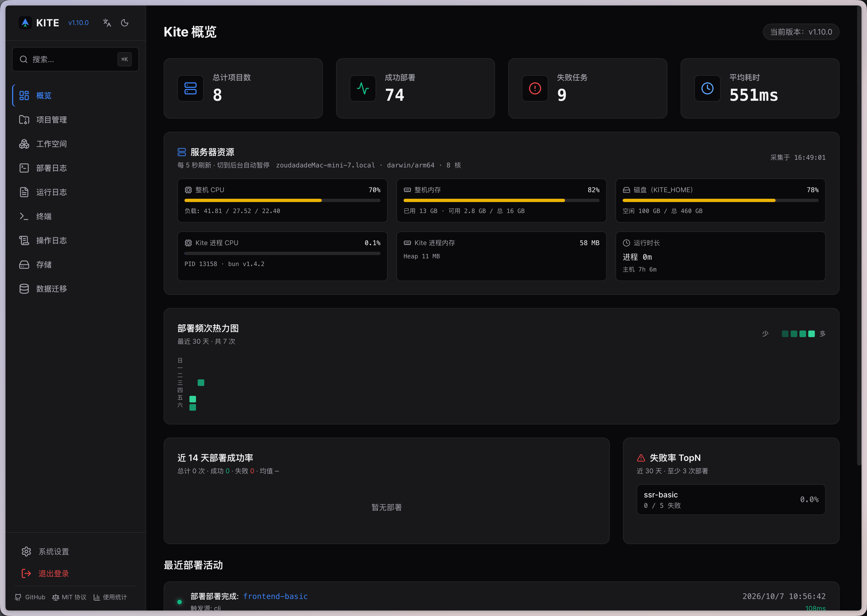Screen dimensions: 867x616
Task: Click the server icon in 总计项目数 card
Action: tap(190, 88)
